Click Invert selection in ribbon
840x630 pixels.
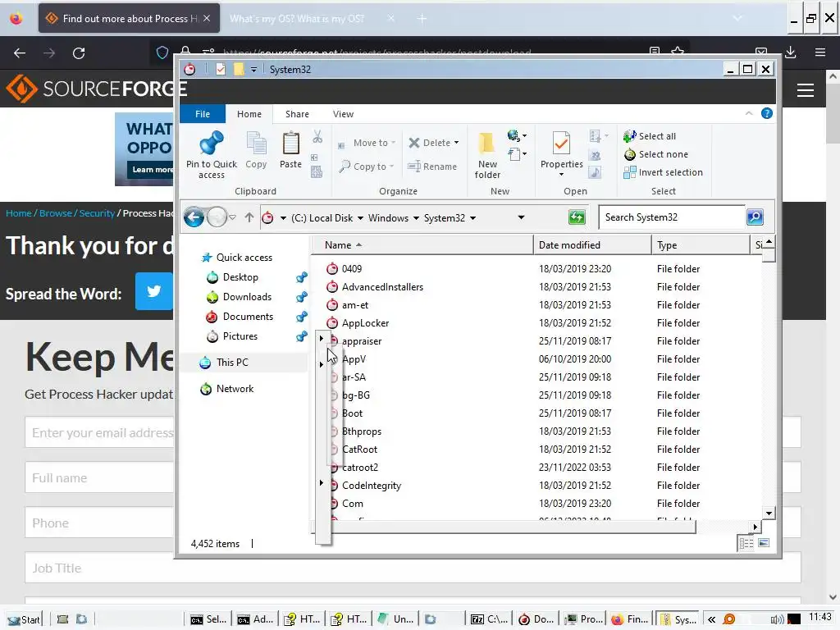click(x=663, y=172)
